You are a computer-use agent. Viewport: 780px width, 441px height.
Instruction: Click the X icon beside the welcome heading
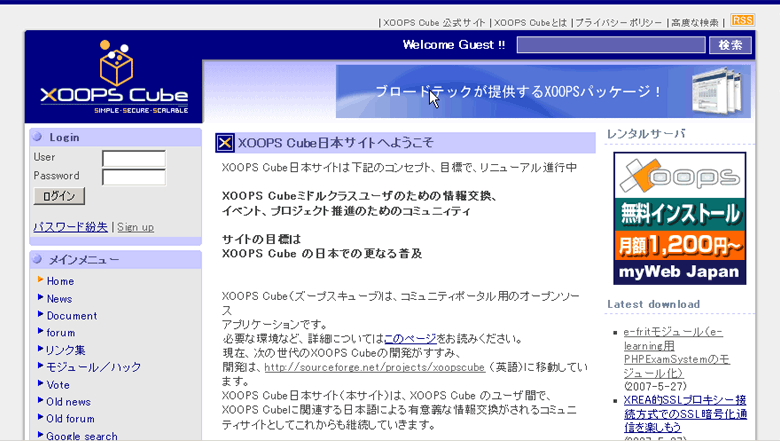click(x=224, y=143)
